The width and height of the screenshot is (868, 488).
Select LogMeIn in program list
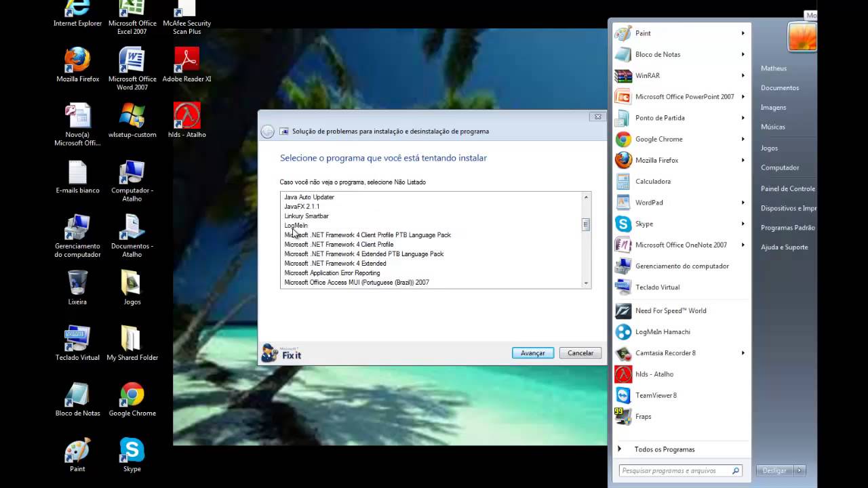point(296,226)
